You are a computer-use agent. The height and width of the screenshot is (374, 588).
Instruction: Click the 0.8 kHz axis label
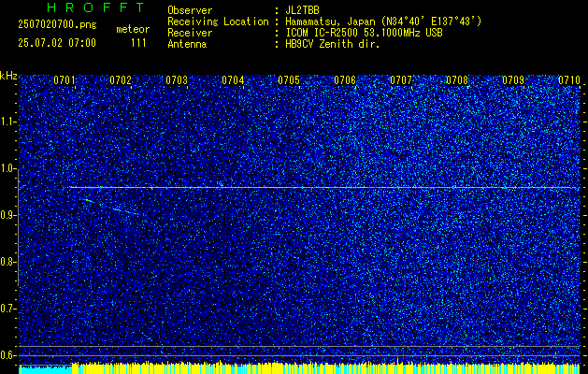[x=8, y=262]
